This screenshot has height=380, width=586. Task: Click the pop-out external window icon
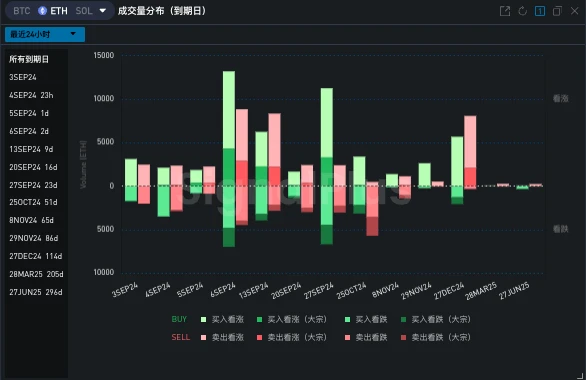(505, 11)
